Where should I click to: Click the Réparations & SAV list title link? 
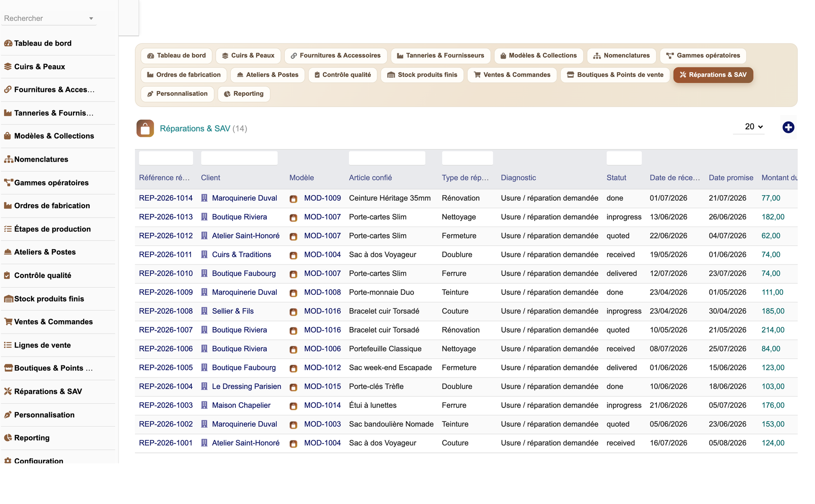click(195, 129)
